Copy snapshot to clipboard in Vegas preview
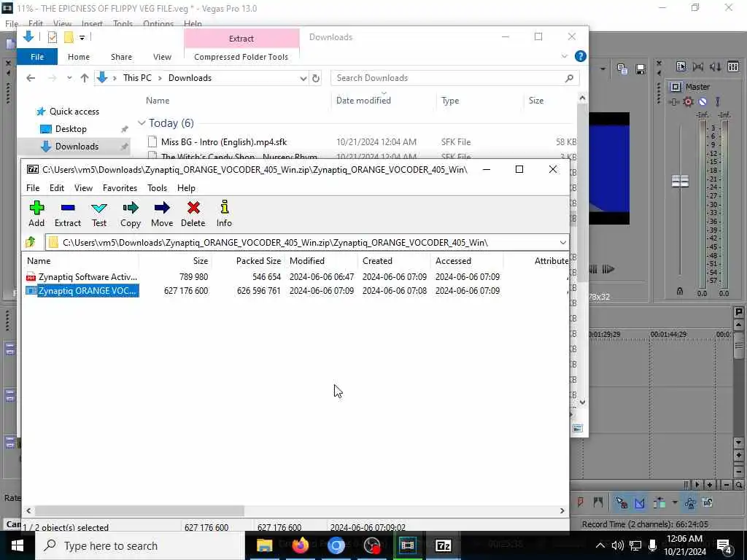Viewport: 747px width, 560px height. tap(622, 69)
